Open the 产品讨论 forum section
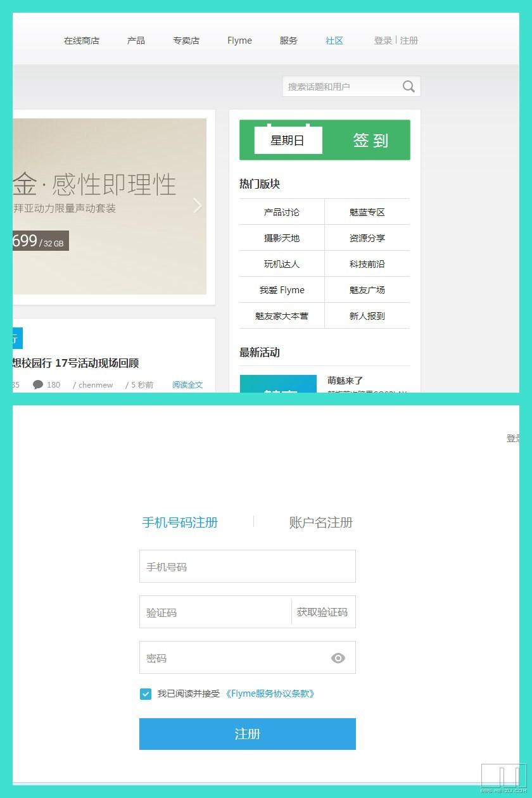The width and height of the screenshot is (532, 798). (281, 212)
